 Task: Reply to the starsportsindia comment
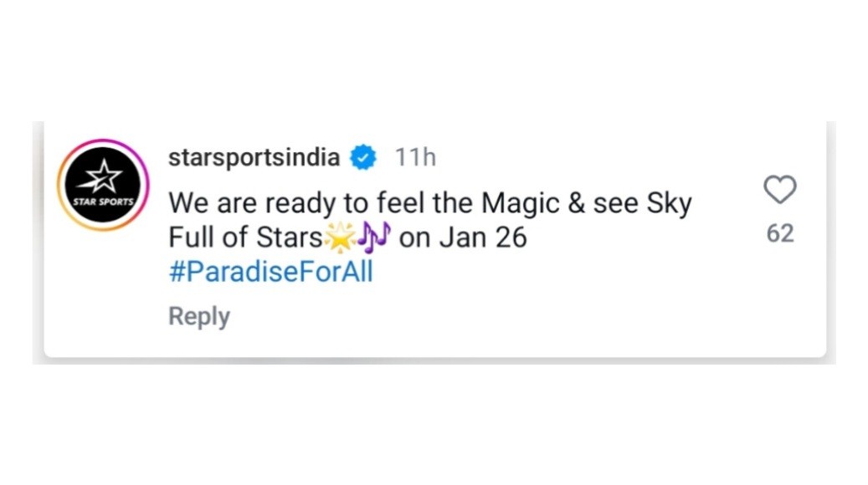[x=198, y=317]
